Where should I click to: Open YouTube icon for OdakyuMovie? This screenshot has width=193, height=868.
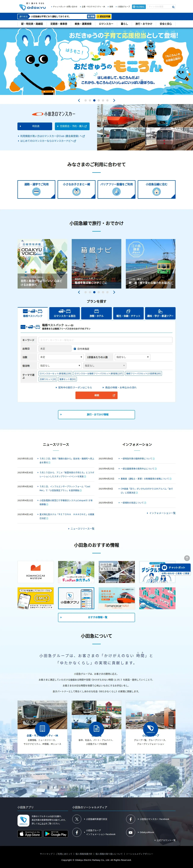click(130, 832)
